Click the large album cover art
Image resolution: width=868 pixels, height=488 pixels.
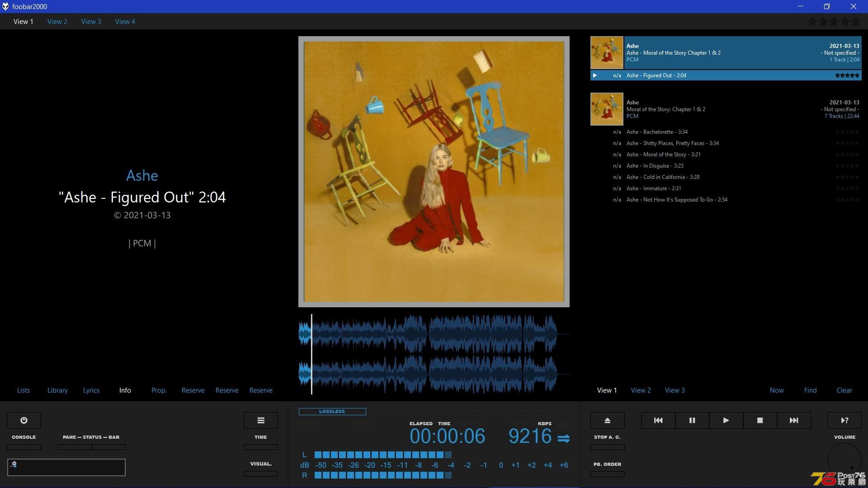point(434,172)
